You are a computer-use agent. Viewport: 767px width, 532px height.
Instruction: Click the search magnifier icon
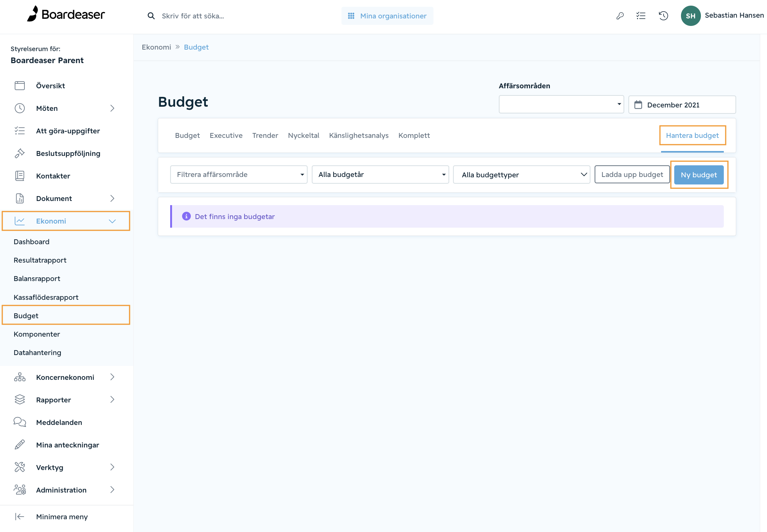[151, 16]
